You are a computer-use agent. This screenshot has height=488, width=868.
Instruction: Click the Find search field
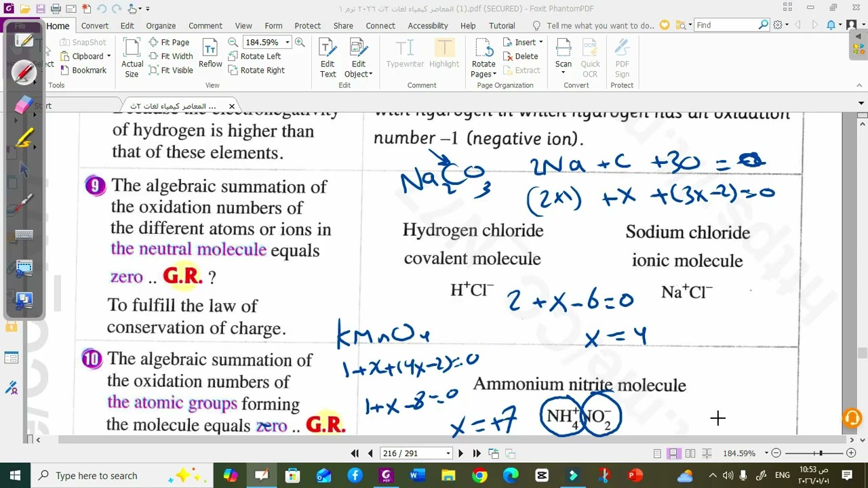[726, 25]
